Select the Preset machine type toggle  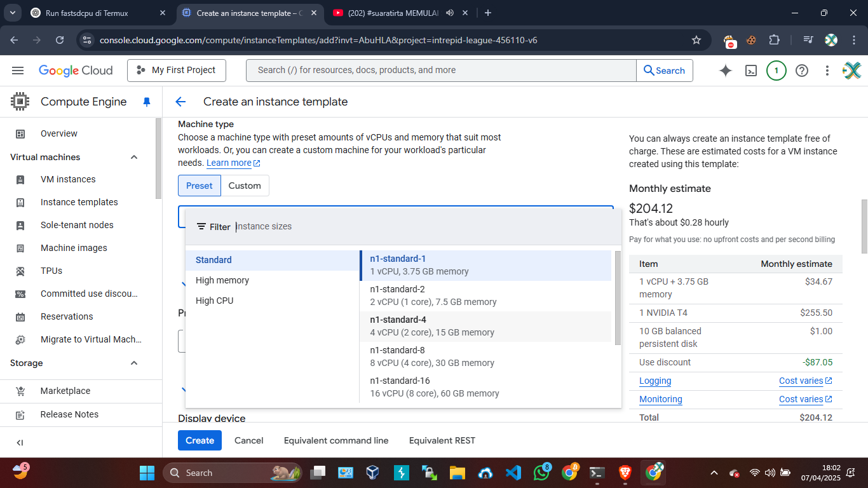click(x=200, y=186)
